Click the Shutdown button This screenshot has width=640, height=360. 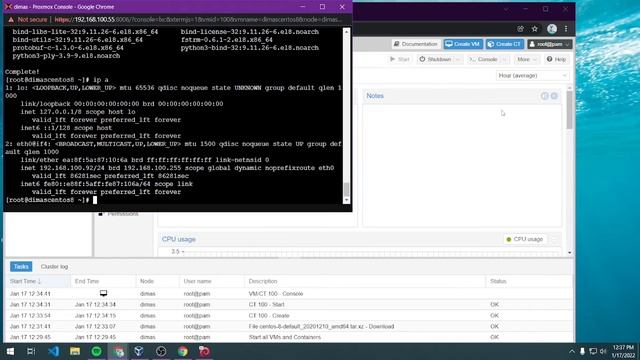[x=435, y=59]
